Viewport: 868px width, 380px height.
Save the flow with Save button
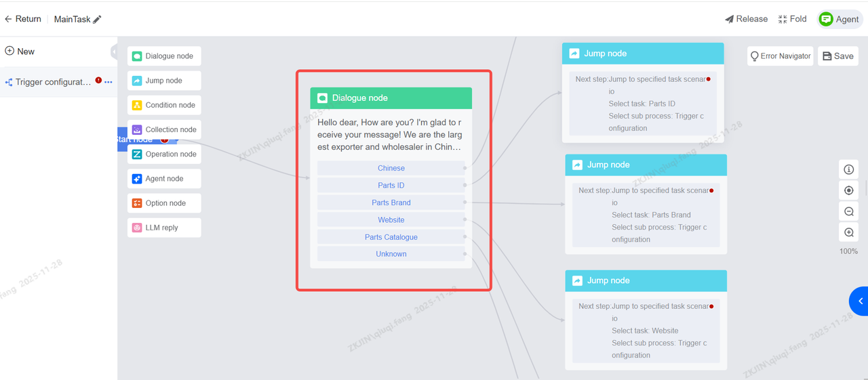click(x=837, y=56)
